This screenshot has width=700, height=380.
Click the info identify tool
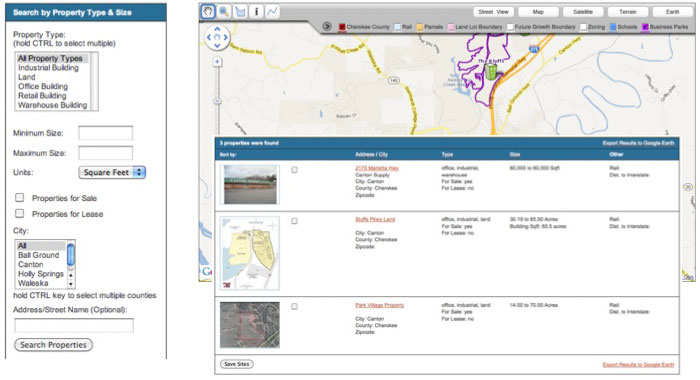click(x=256, y=12)
